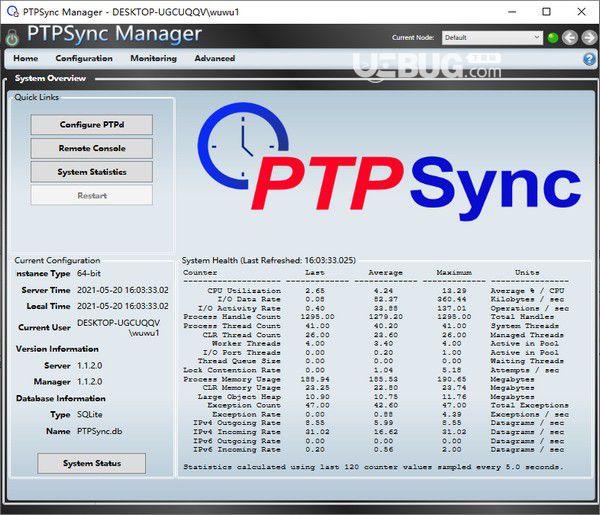Maximize the PTPSync Manager window
This screenshot has width=600, height=515.
[546, 12]
